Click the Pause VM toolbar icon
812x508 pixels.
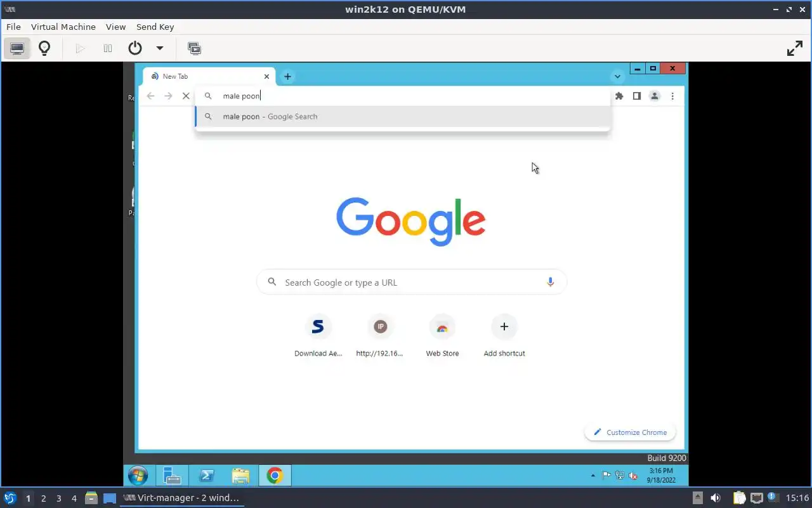(108, 48)
